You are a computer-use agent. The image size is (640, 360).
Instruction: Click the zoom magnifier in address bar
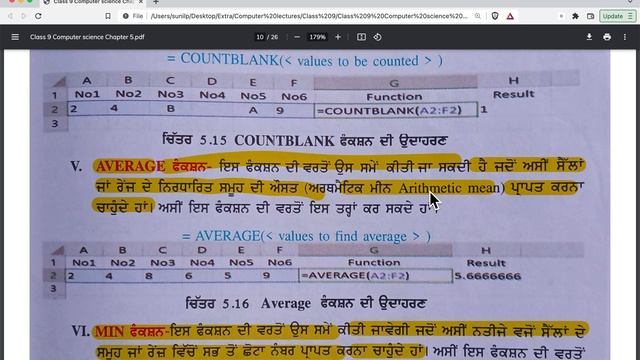pos(478,16)
